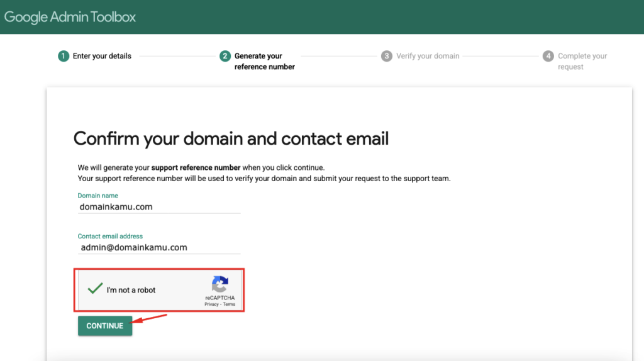This screenshot has height=361, width=644.
Task: Click the Contact email address label
Action: (x=110, y=236)
